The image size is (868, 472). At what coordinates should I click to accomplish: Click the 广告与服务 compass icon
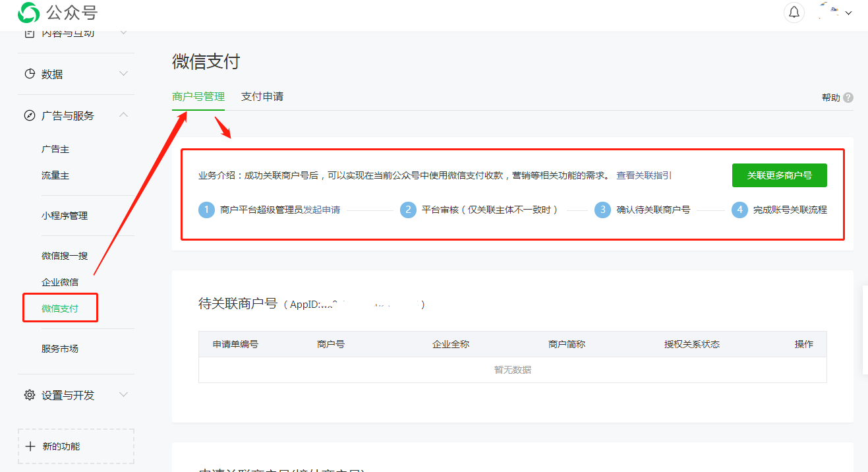coord(30,115)
